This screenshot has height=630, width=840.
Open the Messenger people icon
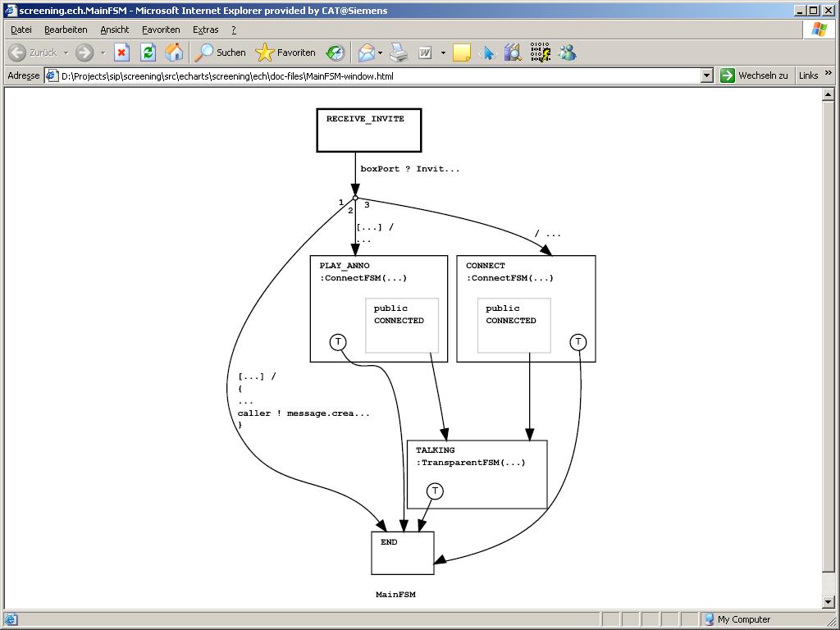(x=568, y=52)
